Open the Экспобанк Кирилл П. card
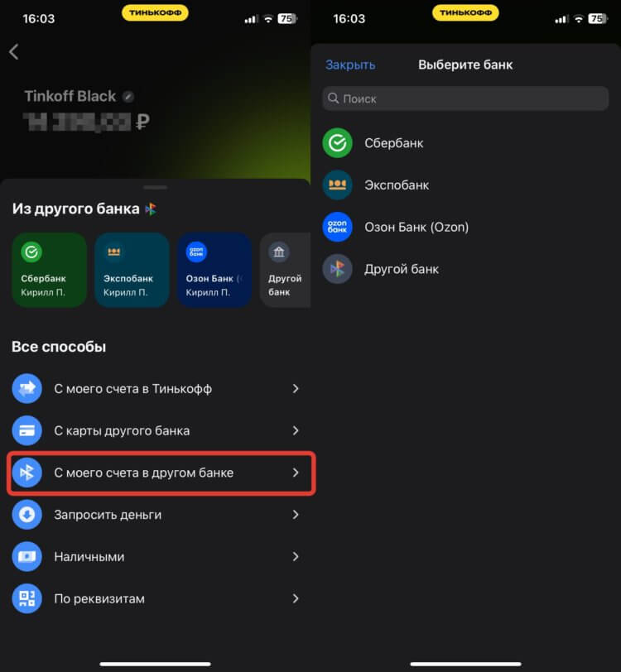This screenshot has width=621, height=672. click(x=132, y=270)
